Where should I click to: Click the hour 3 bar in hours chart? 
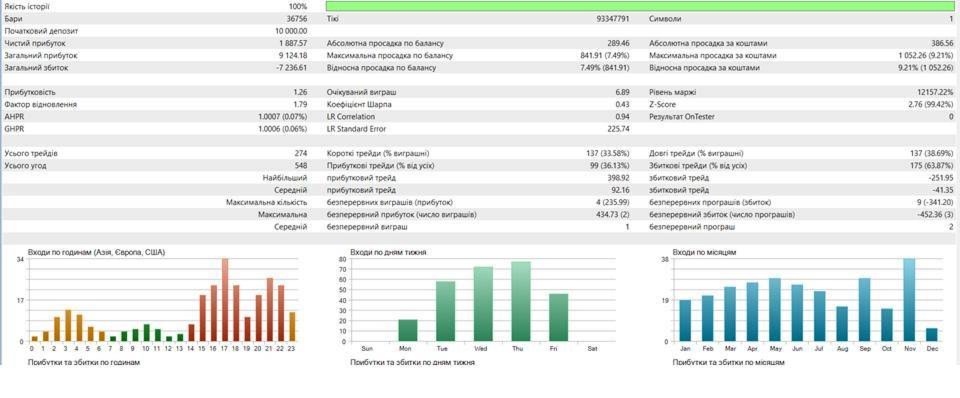[x=69, y=326]
